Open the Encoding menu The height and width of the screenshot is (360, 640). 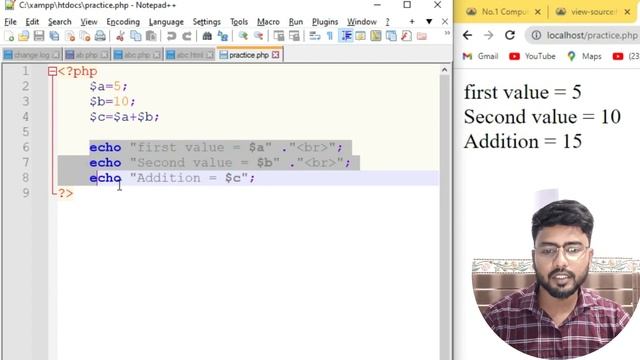[x=123, y=22]
